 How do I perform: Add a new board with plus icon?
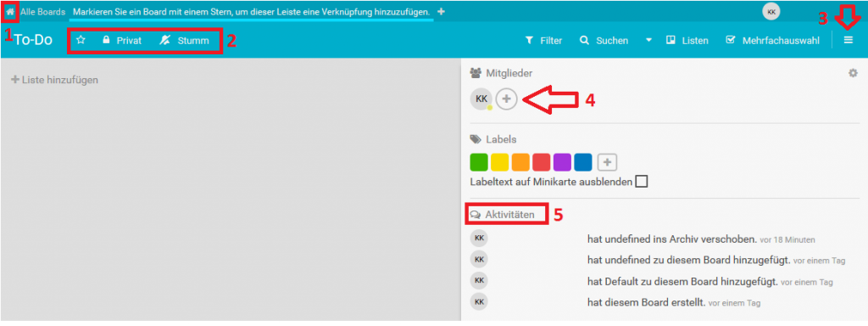[x=441, y=12]
